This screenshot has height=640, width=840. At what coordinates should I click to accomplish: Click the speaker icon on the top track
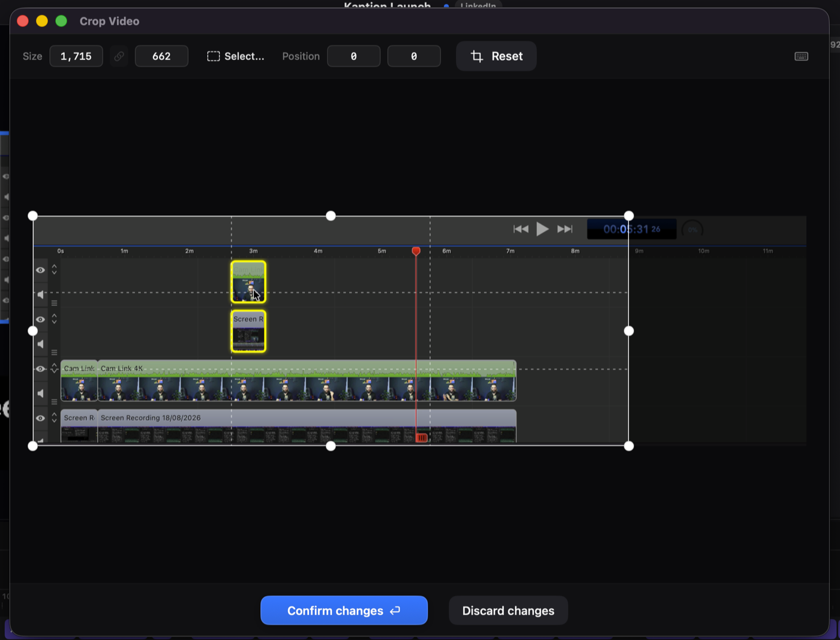[x=41, y=295]
